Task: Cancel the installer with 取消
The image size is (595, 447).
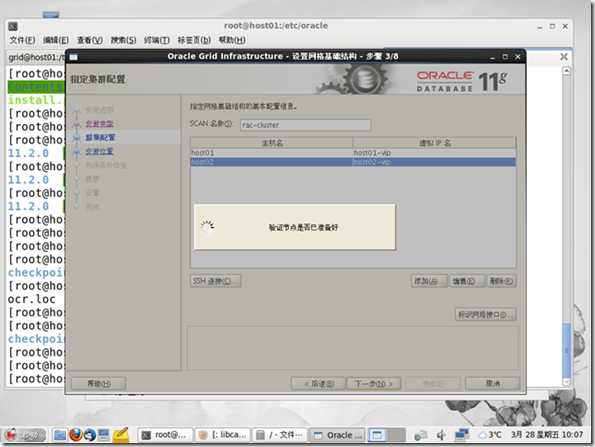Action: 493,383
